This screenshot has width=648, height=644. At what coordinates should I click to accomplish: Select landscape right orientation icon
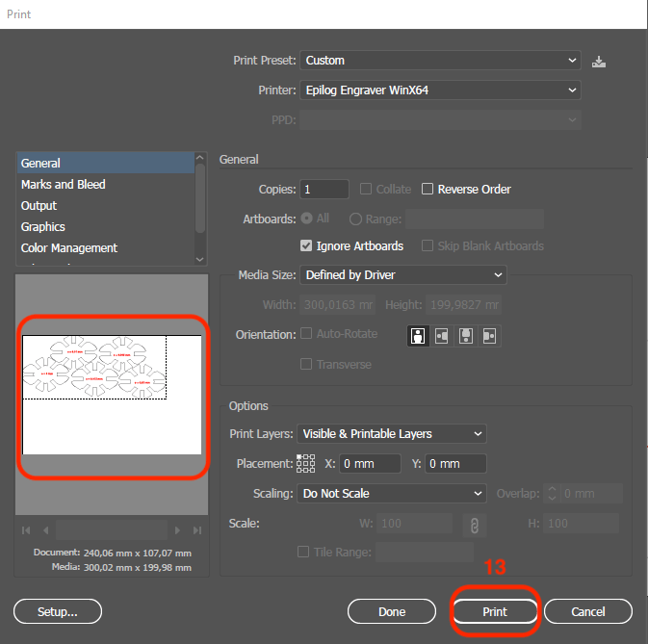coord(489,336)
